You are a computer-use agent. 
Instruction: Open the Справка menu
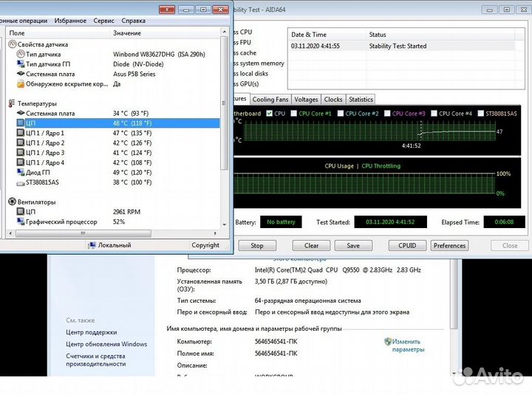tap(133, 21)
